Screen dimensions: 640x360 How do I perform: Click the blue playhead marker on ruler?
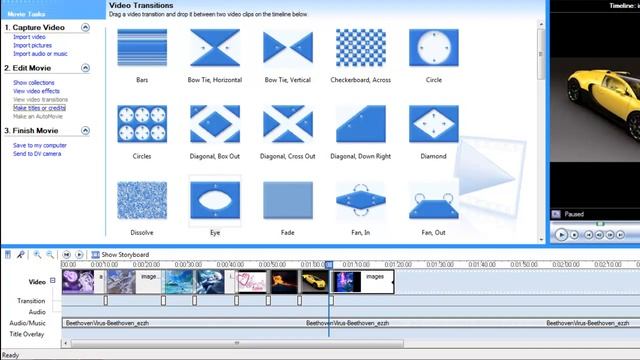click(329, 264)
